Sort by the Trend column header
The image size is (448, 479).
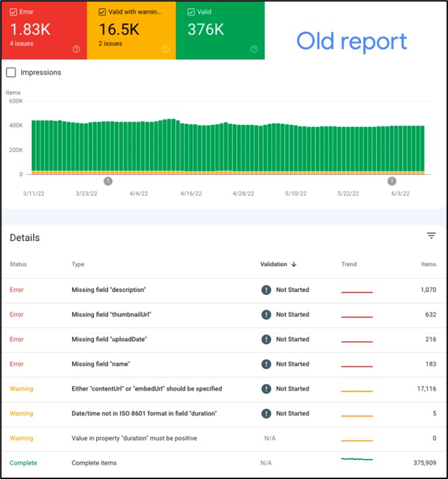349,264
